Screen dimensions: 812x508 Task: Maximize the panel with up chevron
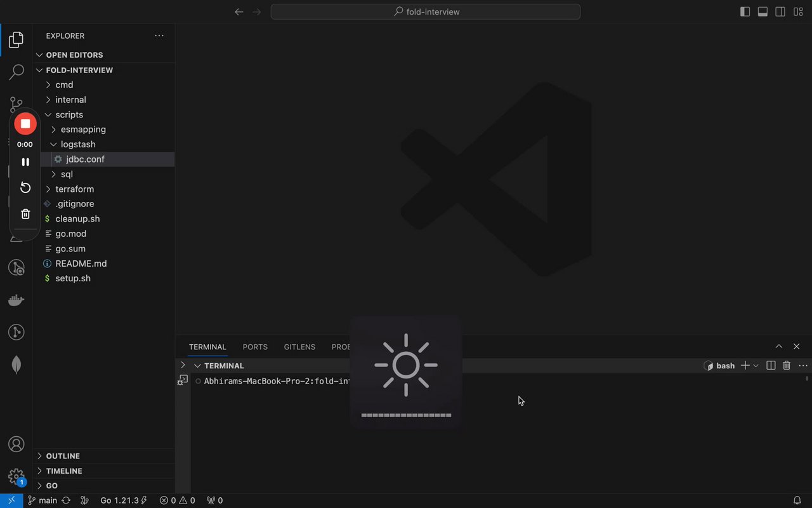[779, 346]
